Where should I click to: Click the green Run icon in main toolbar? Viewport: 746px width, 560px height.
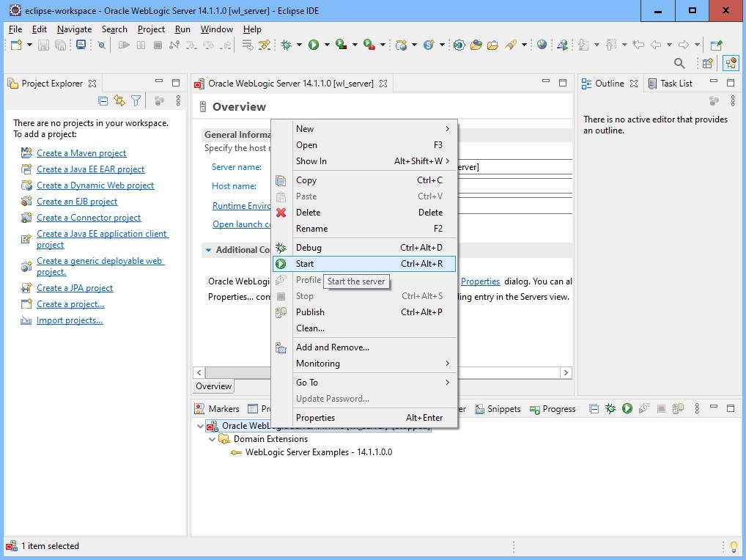(314, 45)
